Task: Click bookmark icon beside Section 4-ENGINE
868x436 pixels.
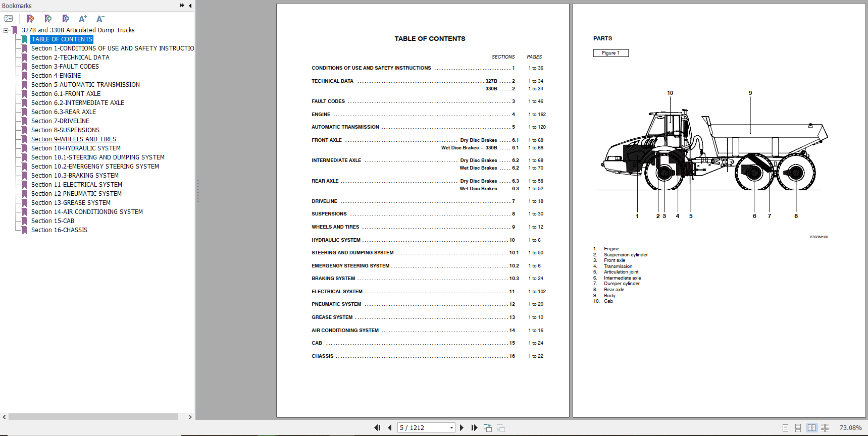Action: (24, 76)
